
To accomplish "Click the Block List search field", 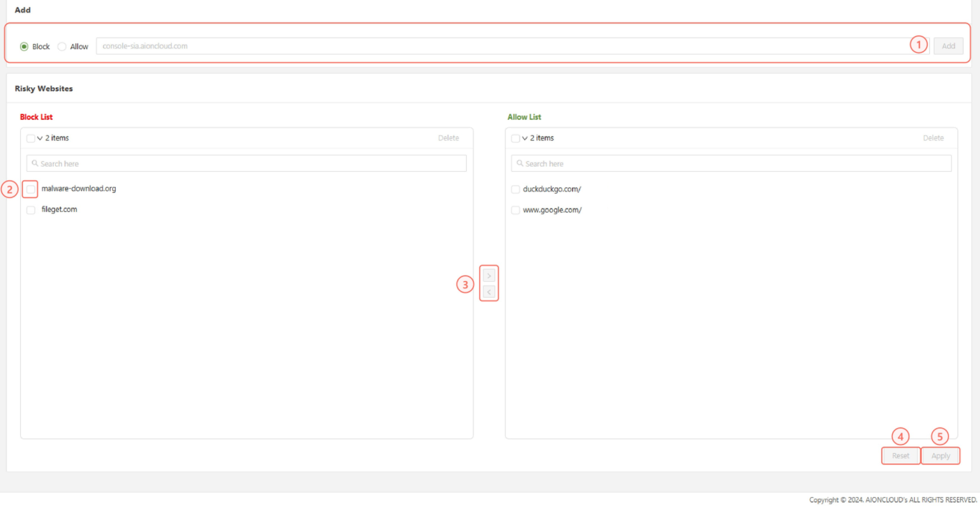I will (x=246, y=164).
